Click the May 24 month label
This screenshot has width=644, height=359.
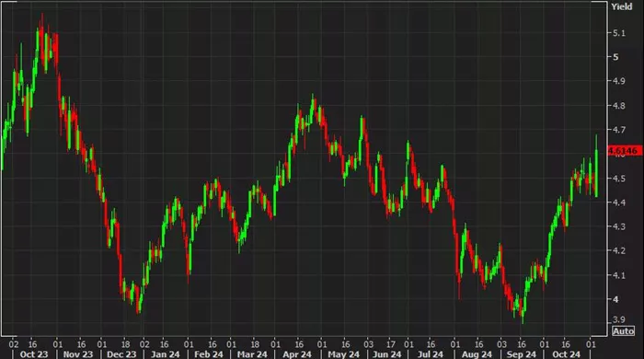tap(343, 354)
